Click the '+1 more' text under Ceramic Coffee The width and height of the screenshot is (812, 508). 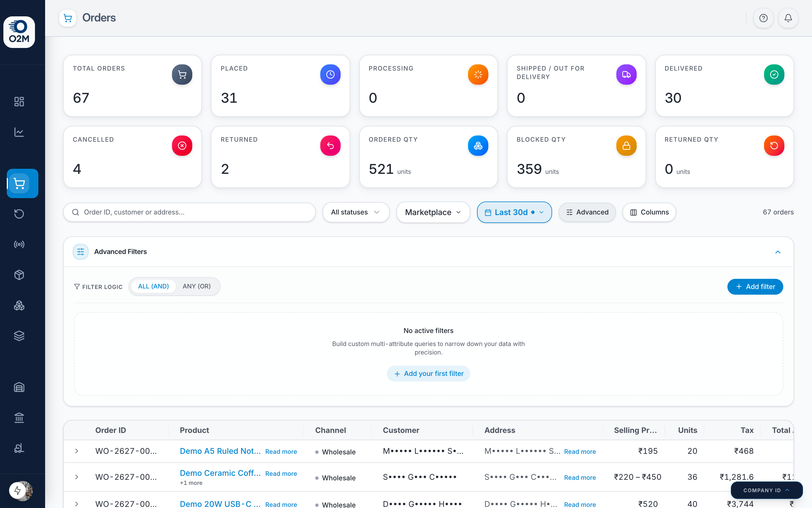(x=191, y=483)
